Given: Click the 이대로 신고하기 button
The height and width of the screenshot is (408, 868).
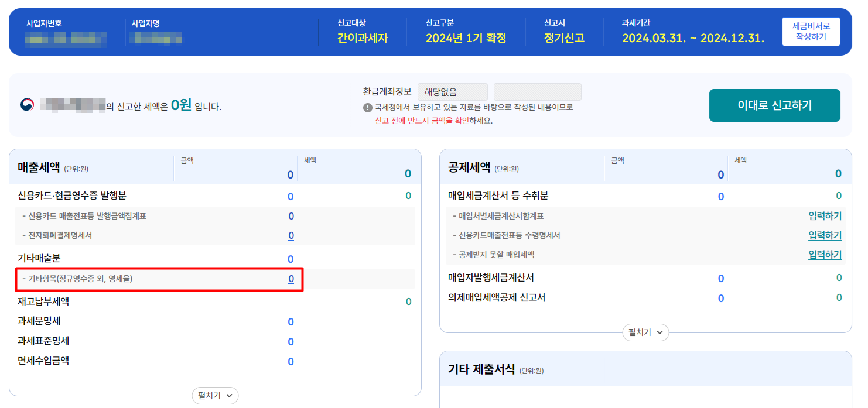Looking at the screenshot, I should (x=774, y=105).
